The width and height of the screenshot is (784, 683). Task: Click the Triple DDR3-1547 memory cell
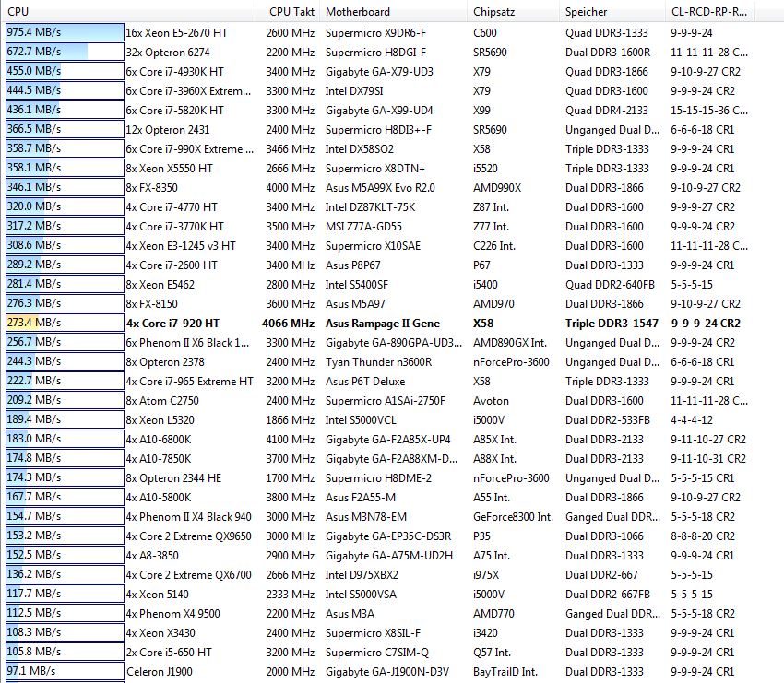[x=612, y=324]
